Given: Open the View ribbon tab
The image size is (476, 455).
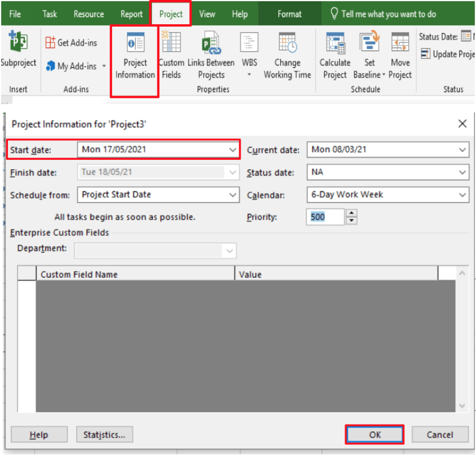Looking at the screenshot, I should click(x=207, y=14).
